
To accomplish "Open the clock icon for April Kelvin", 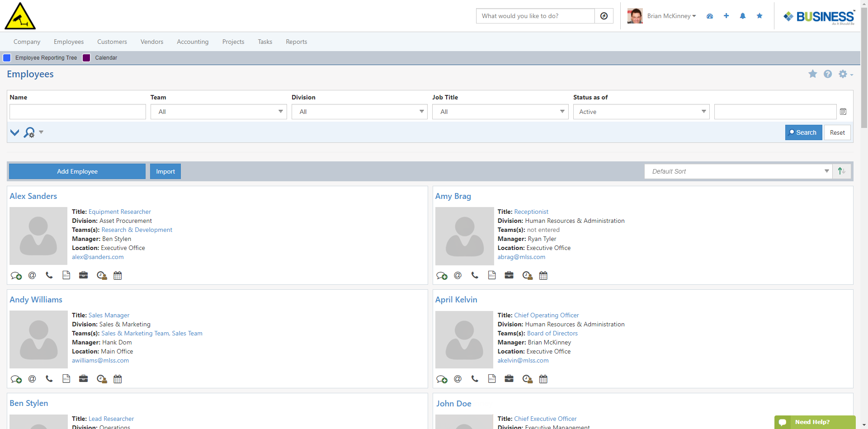I will tap(528, 379).
